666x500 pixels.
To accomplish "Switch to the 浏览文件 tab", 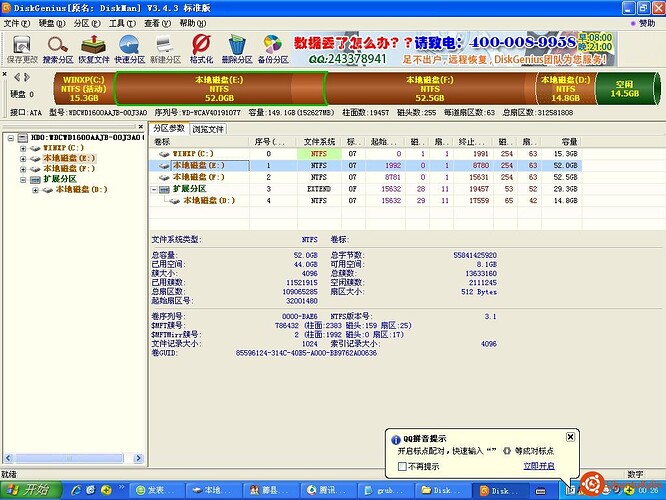I will [x=208, y=130].
